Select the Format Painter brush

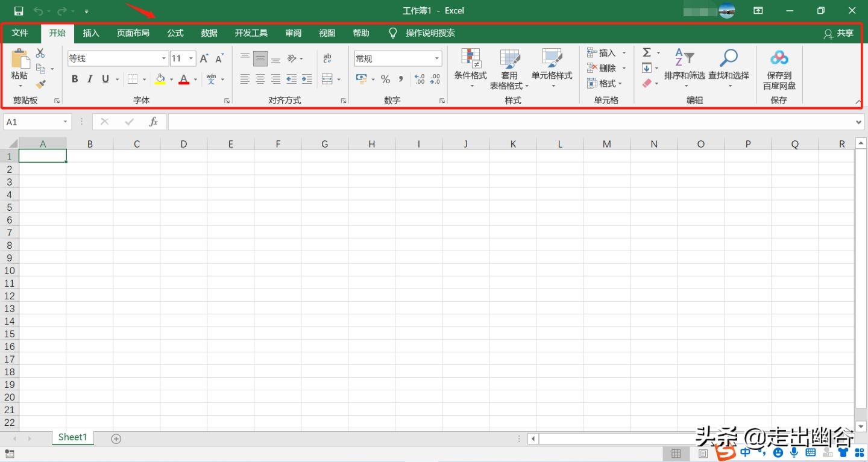[x=41, y=84]
